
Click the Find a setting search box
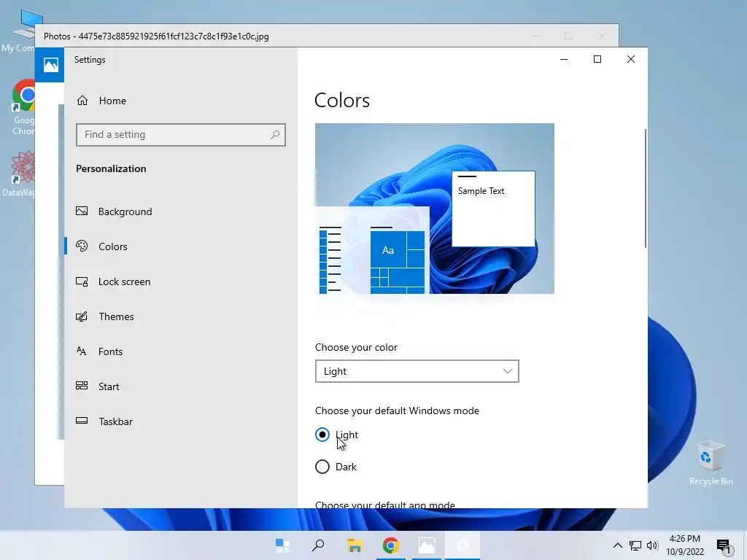[x=181, y=135]
